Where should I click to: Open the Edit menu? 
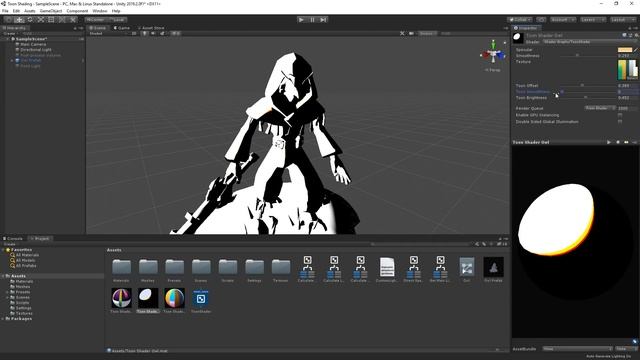pos(16,11)
